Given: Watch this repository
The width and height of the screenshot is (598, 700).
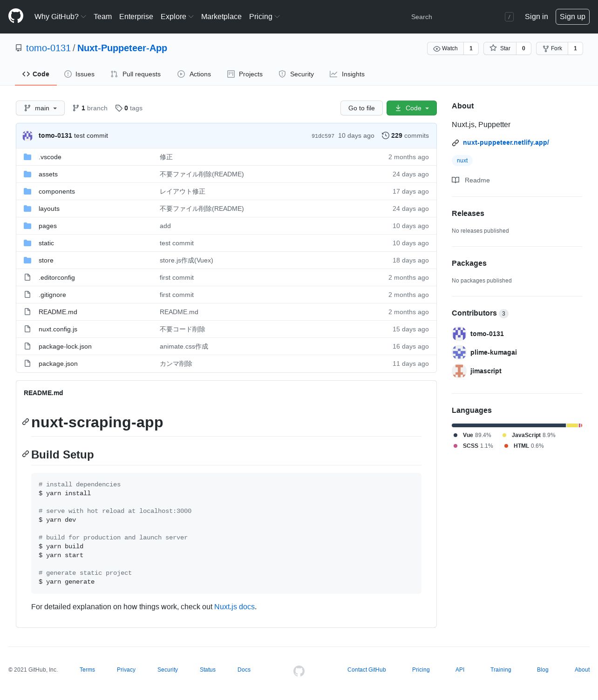Looking at the screenshot, I should [x=445, y=48].
